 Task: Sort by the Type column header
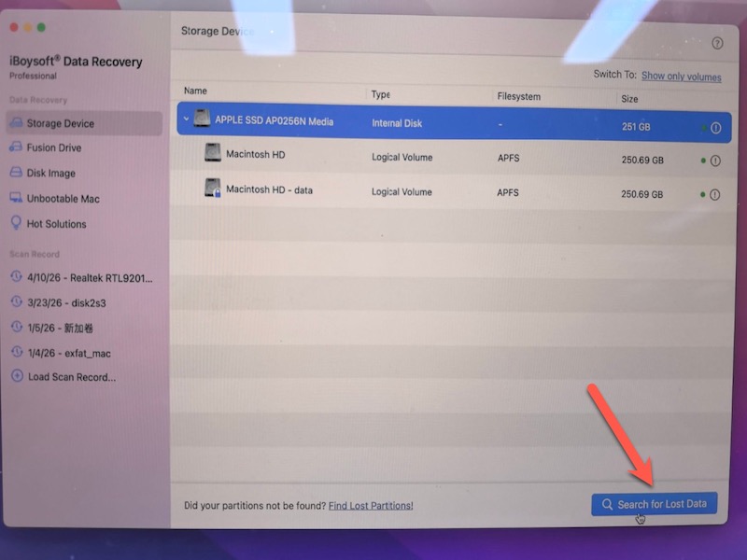[x=381, y=94]
